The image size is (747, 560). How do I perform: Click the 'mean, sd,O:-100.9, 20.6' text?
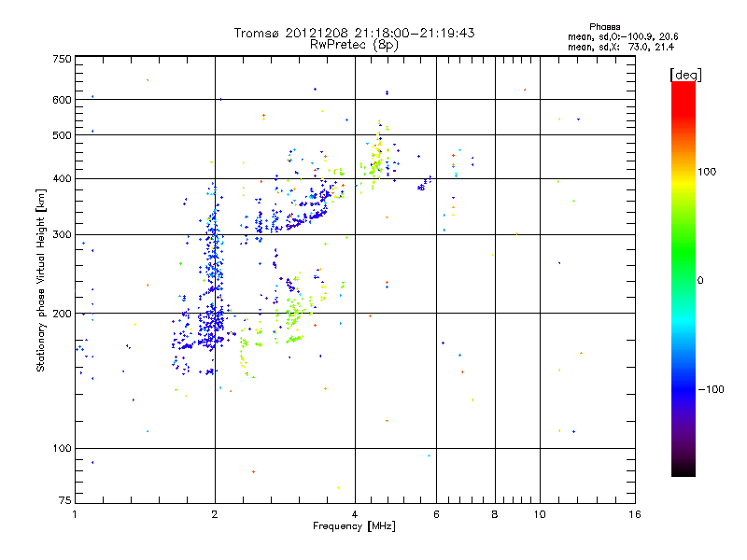pos(623,36)
